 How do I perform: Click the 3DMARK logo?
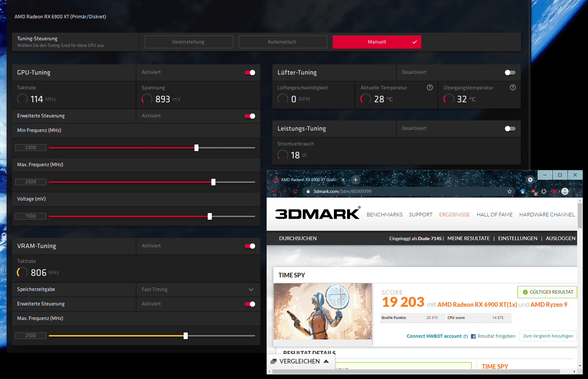pos(318,213)
